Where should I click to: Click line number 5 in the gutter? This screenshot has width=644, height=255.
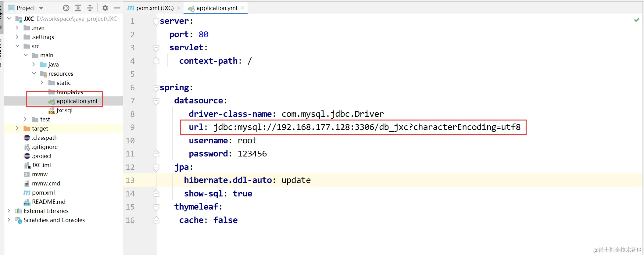coord(132,74)
